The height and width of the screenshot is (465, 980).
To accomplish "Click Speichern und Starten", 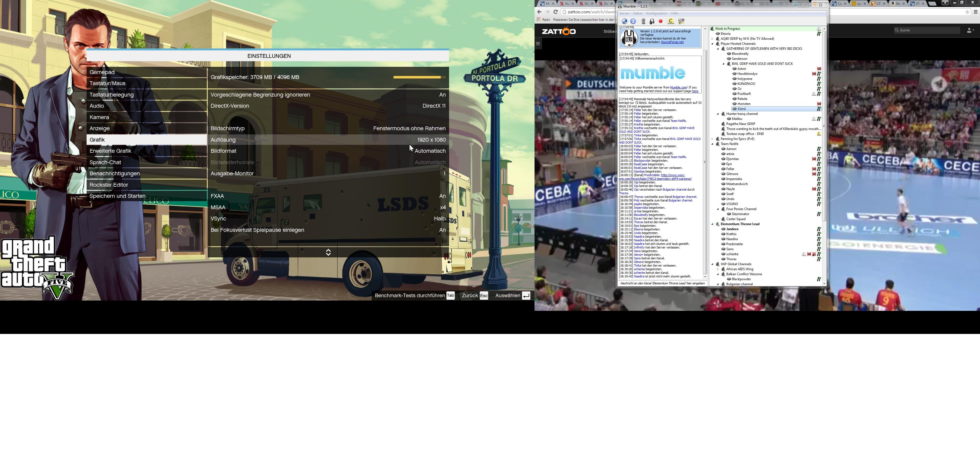I will (147, 196).
